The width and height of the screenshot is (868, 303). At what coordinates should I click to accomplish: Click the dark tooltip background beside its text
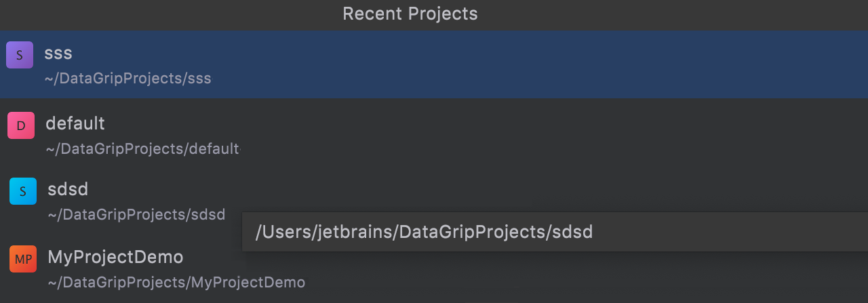click(x=732, y=233)
